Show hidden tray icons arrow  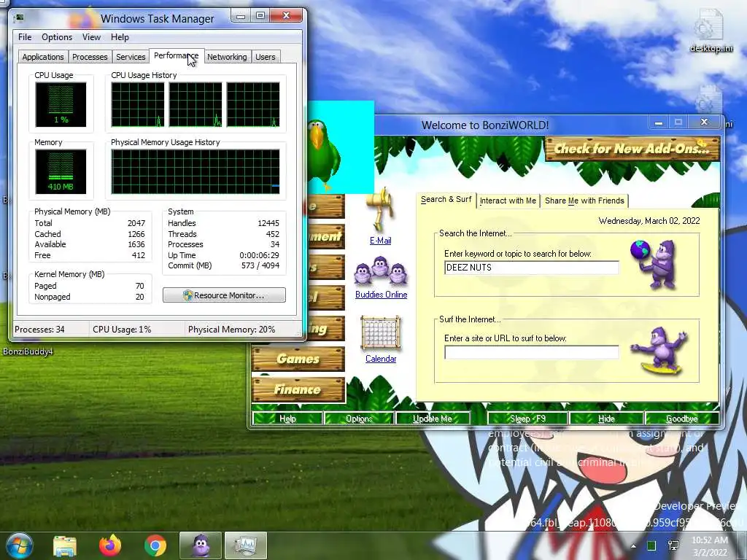coord(633,546)
